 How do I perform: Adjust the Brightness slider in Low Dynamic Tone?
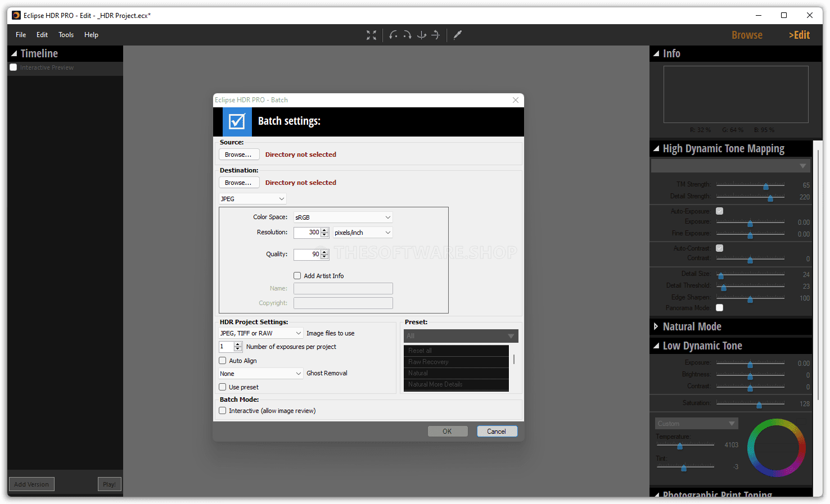point(750,375)
